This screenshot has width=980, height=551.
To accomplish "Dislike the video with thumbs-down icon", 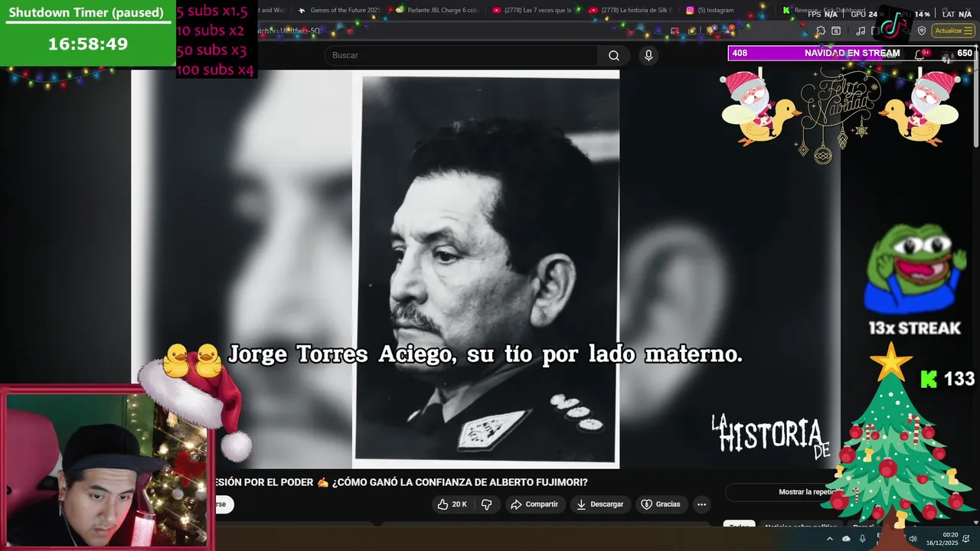I will [x=486, y=504].
